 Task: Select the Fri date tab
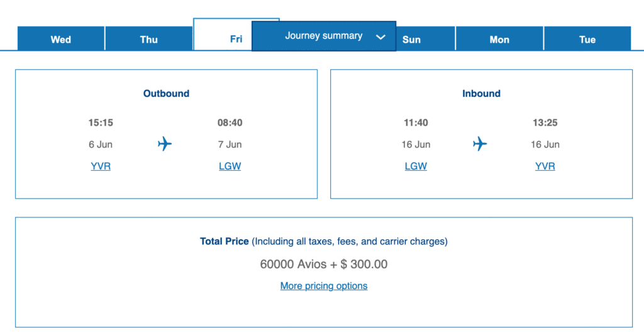coord(223,39)
